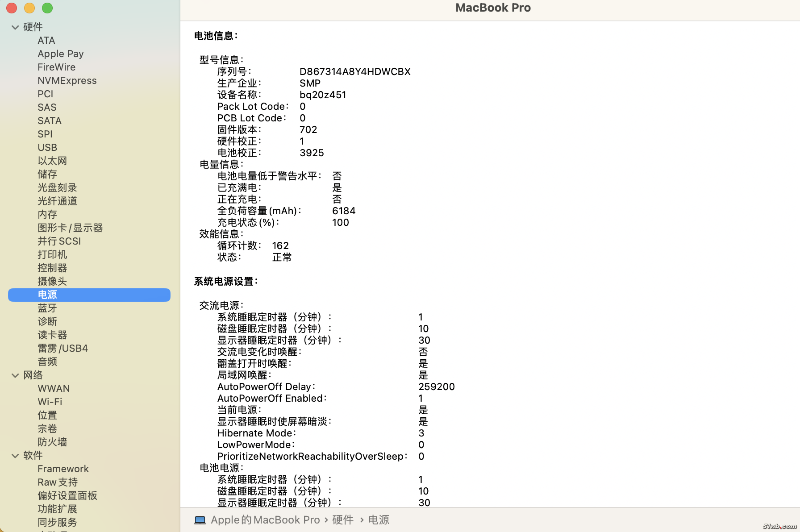Open 图形卡/显示器 hardware entry
This screenshot has width=800, height=532.
(70, 228)
